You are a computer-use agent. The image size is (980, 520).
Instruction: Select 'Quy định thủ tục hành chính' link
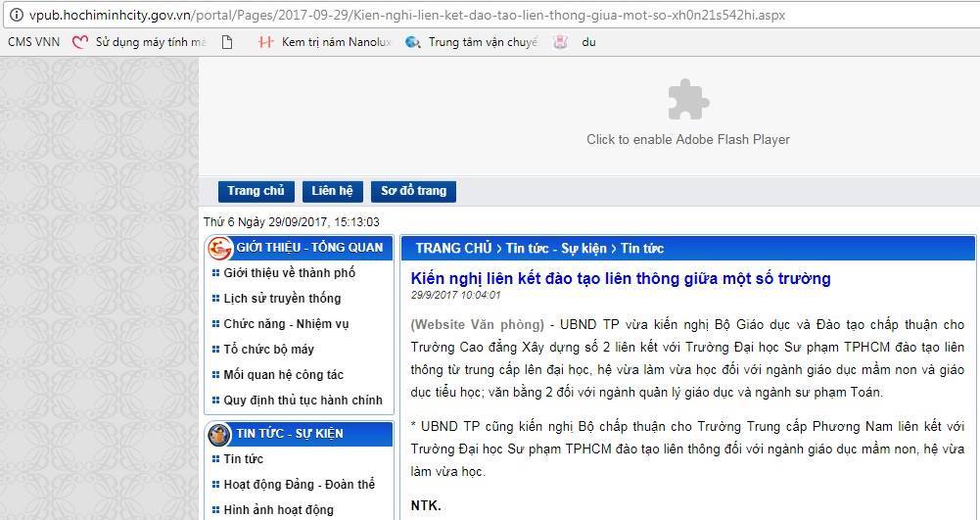[x=303, y=401]
